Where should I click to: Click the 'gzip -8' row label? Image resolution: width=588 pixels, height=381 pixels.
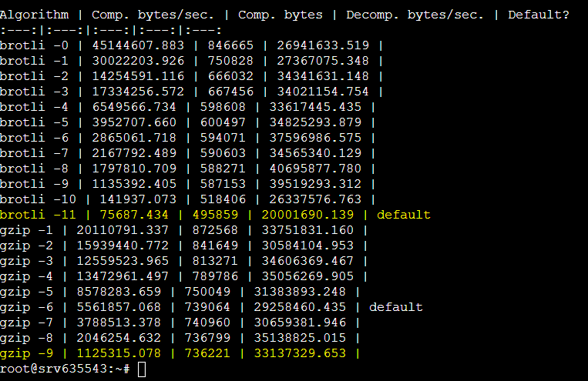pos(26,338)
